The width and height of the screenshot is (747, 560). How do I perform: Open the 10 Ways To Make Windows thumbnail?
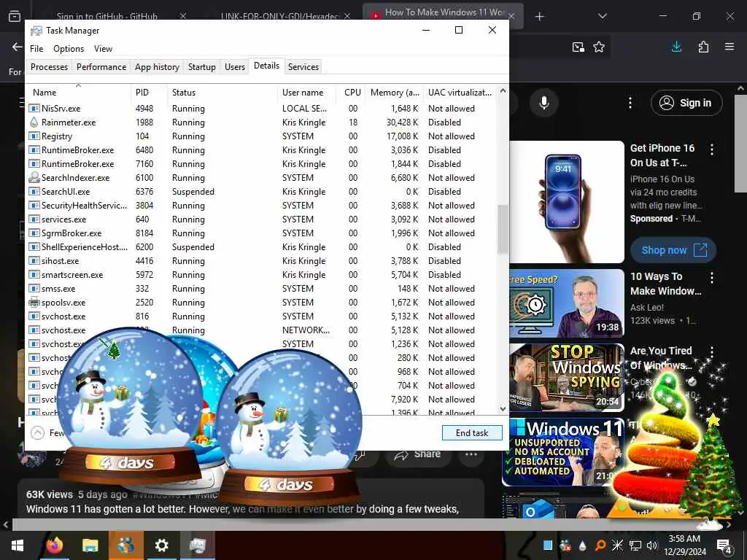click(566, 303)
